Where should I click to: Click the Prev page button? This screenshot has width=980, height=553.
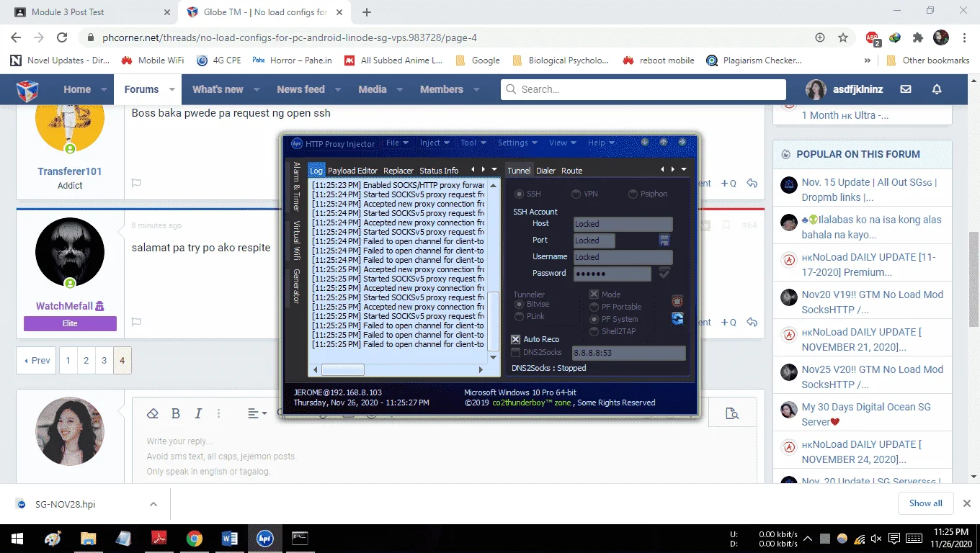37,361
